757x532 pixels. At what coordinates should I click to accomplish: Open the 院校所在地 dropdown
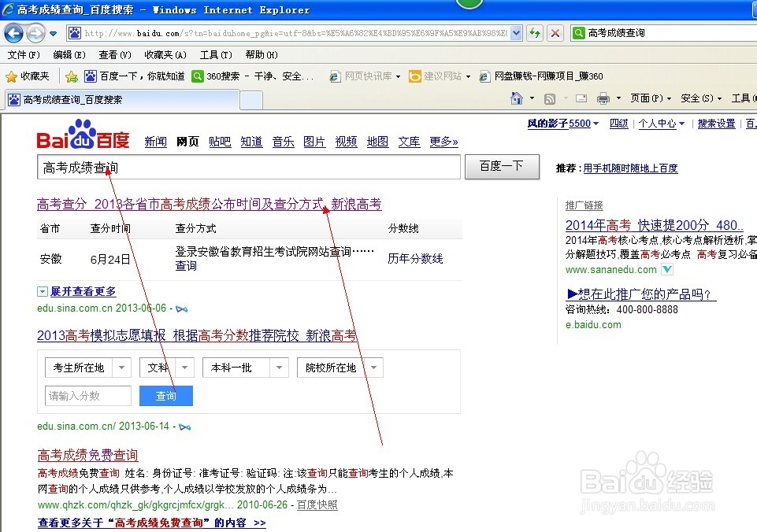[x=340, y=368]
